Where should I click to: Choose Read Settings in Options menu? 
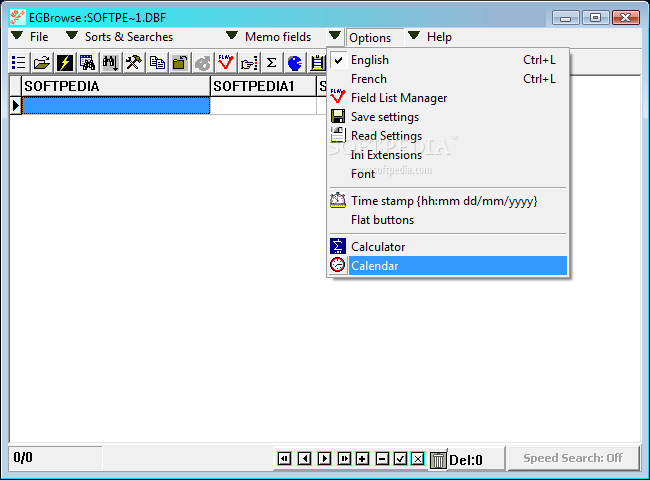coord(448,136)
